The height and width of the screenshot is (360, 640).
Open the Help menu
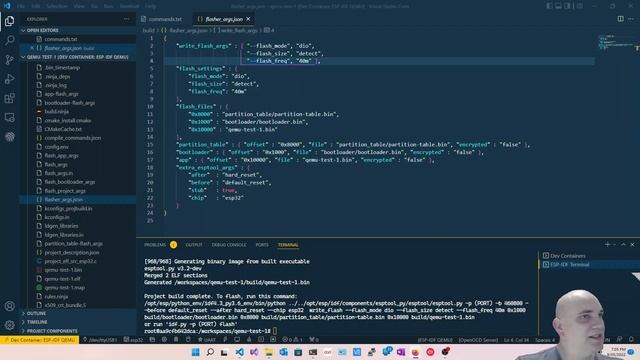pyautogui.click(x=151, y=6)
